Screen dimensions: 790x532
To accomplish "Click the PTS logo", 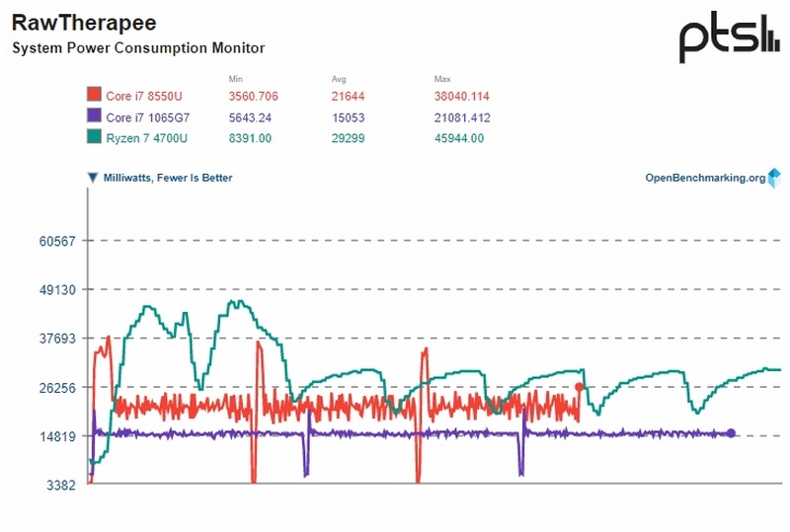I will pyautogui.click(x=730, y=38).
